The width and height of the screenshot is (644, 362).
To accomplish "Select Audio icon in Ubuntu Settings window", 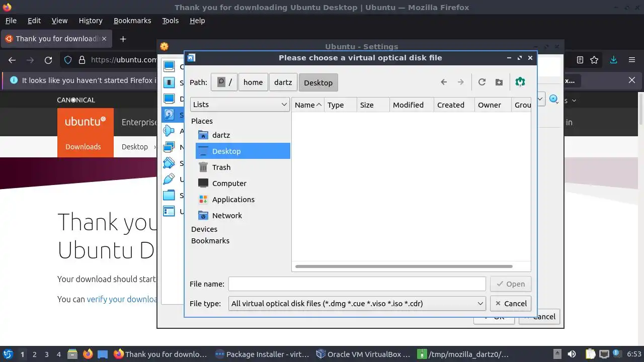I will click(x=170, y=131).
